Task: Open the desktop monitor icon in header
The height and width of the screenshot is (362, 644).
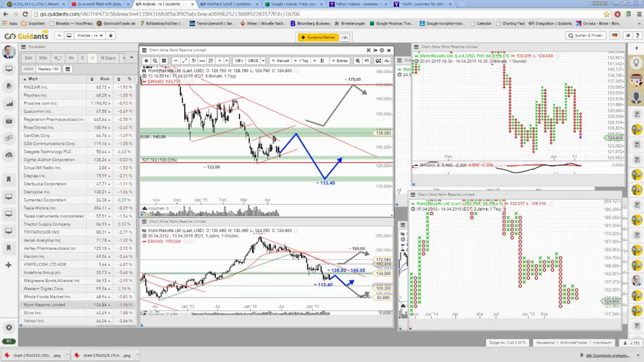Action: pos(69,35)
